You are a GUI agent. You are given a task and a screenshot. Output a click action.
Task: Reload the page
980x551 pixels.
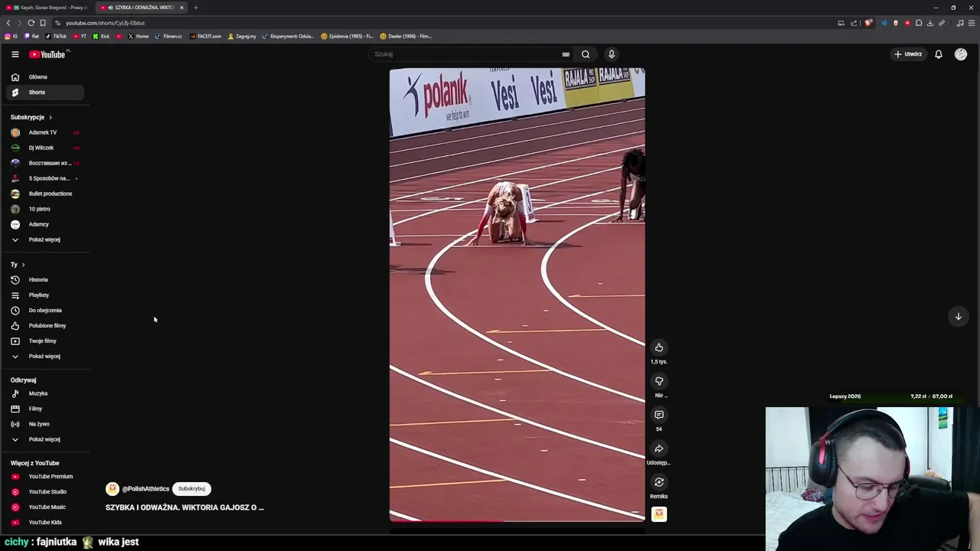coord(31,23)
